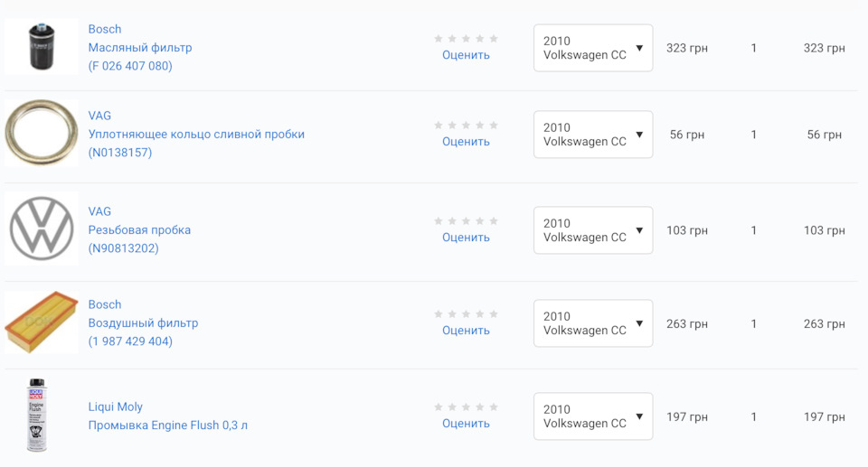Click VAG brand link above Уплотняющее кольцо

[99, 116]
